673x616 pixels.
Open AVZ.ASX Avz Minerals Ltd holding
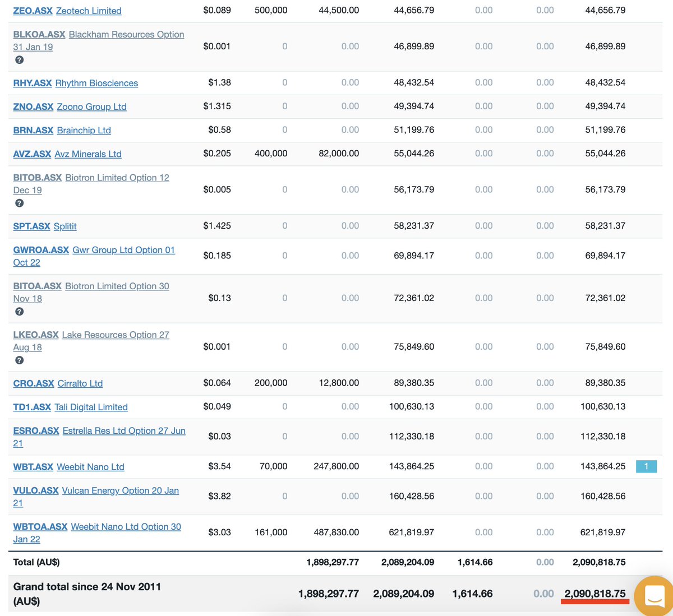[x=67, y=154]
